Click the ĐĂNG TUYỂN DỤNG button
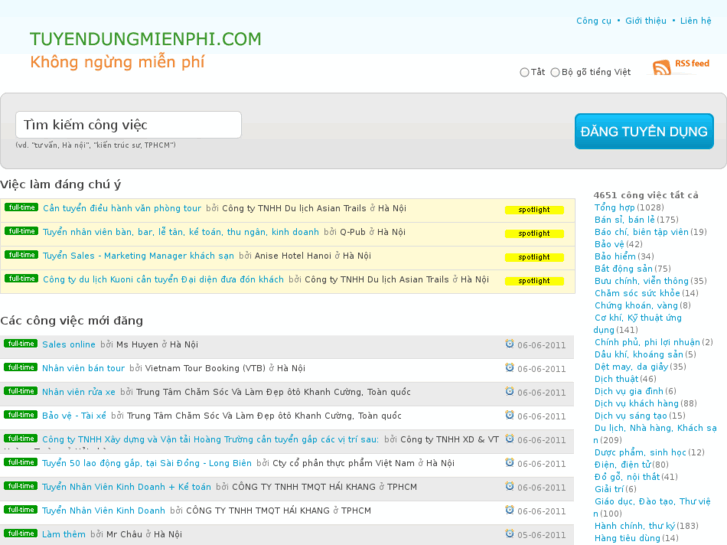 tap(644, 131)
